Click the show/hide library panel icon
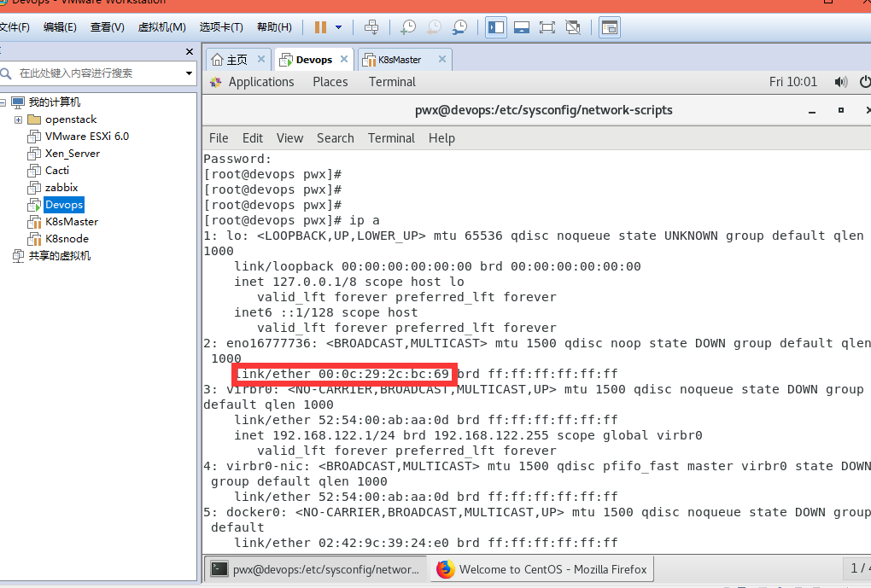871x588 pixels. 496,26
